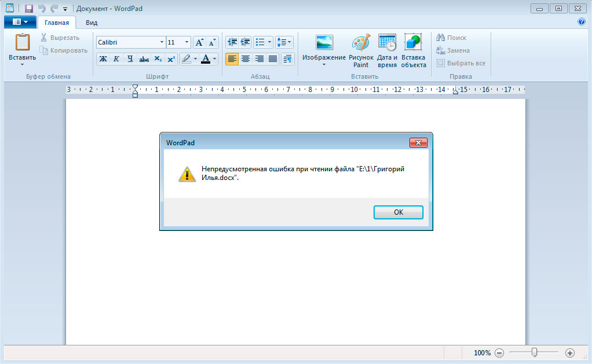Click the decrease indent icon
Image resolution: width=592 pixels, height=364 pixels.
pos(232,42)
